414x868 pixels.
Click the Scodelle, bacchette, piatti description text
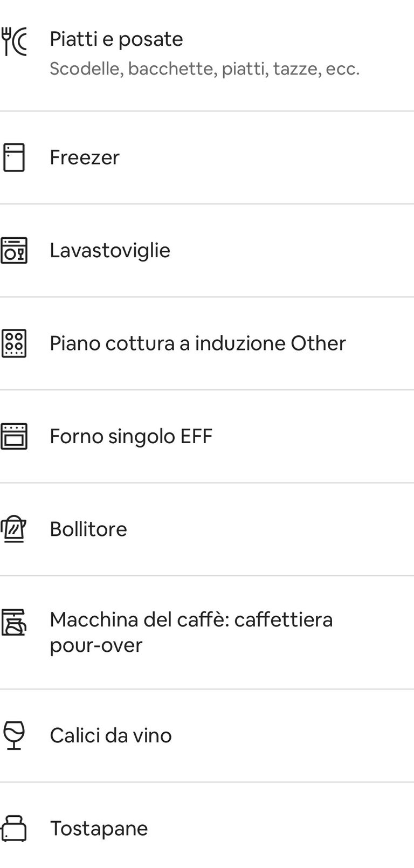(204, 69)
